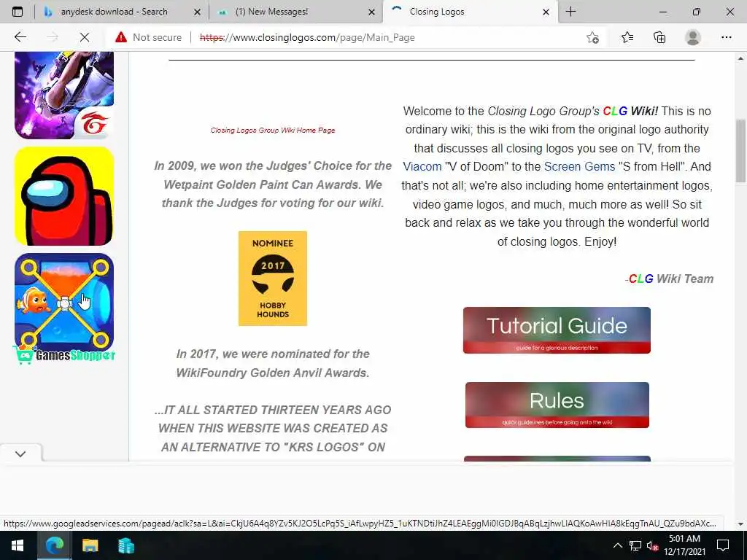The image size is (747, 560).
Task: Click the scrollbar down arrow
Action: click(x=740, y=524)
